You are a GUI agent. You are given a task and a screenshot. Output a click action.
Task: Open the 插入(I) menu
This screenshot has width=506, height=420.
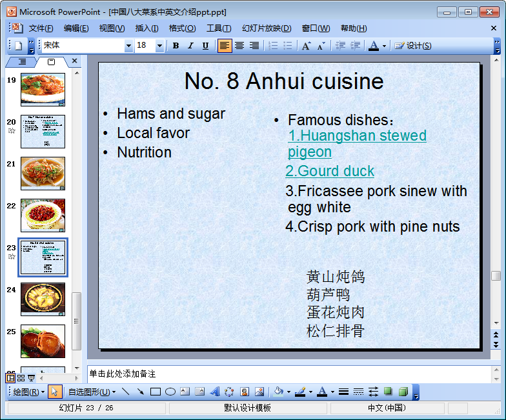(147, 28)
